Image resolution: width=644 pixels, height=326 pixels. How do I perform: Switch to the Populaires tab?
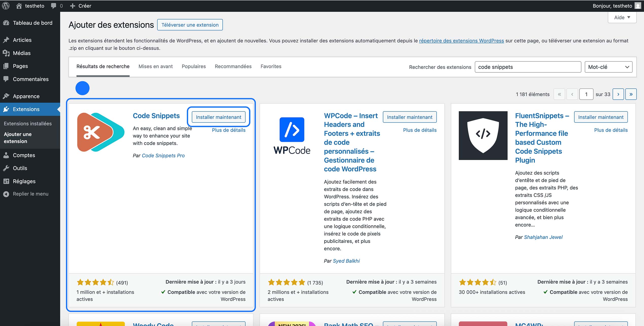[x=193, y=66]
